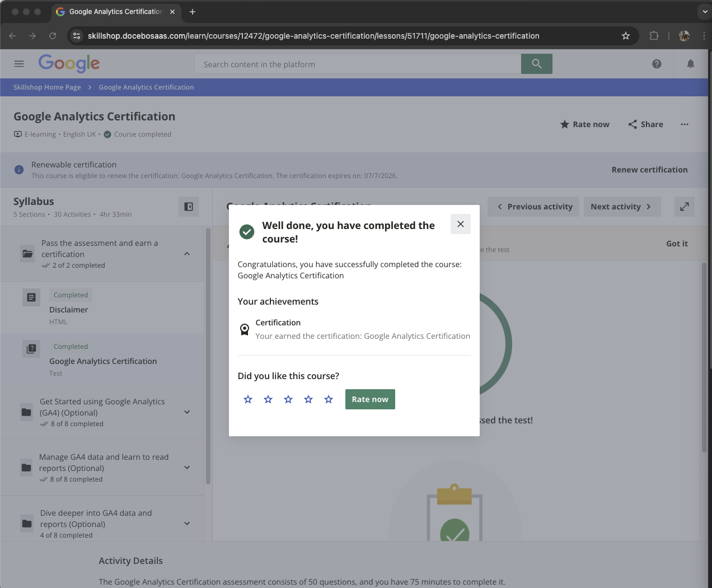Close the Google Analytics Certification tab
This screenshot has width=712, height=588.
click(172, 12)
